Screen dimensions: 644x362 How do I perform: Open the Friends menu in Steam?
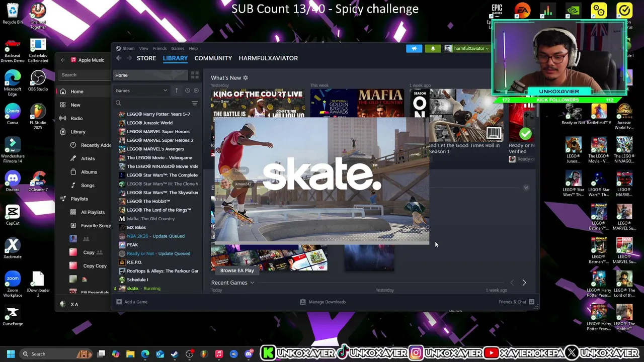tap(159, 49)
